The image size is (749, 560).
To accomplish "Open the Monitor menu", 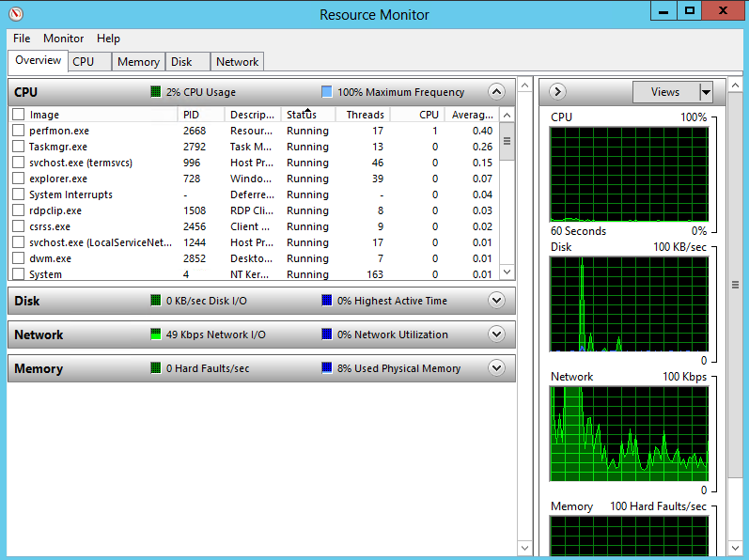I will [x=64, y=39].
